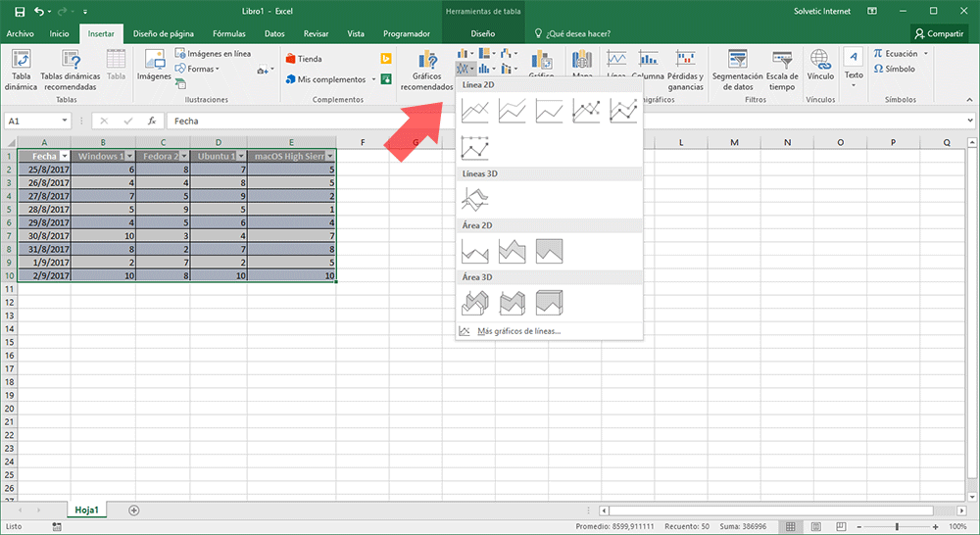980x535 pixels.
Task: Select the 100% stacked Área 3D chart
Action: coord(549,303)
